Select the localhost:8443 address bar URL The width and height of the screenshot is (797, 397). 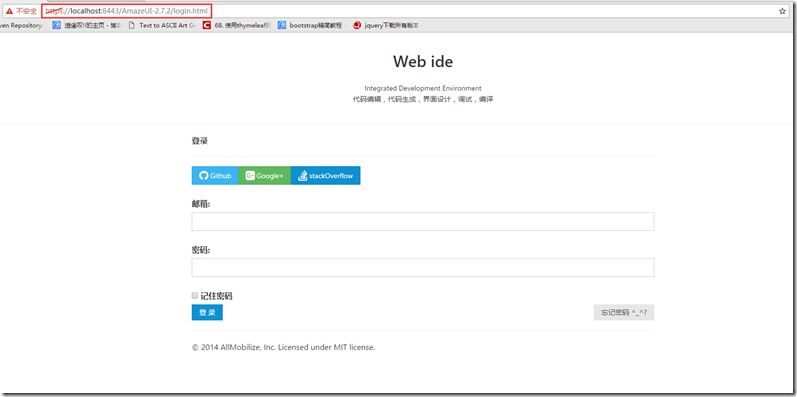(126, 11)
